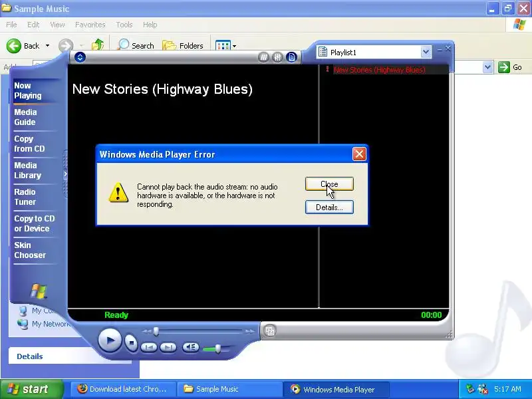Open the Favorites menu in Sample Music window
Image resolution: width=532 pixels, height=399 pixels.
click(90, 25)
